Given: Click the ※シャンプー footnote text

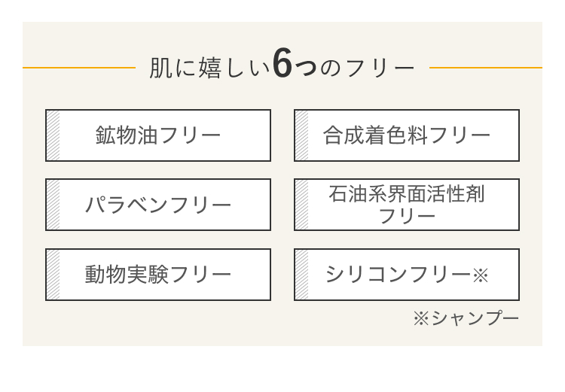Looking at the screenshot, I should 466,318.
